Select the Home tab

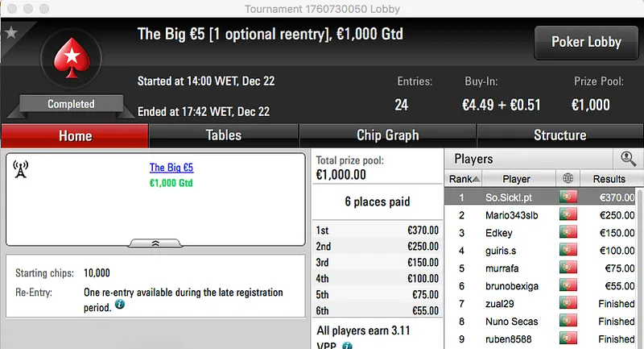(75, 135)
